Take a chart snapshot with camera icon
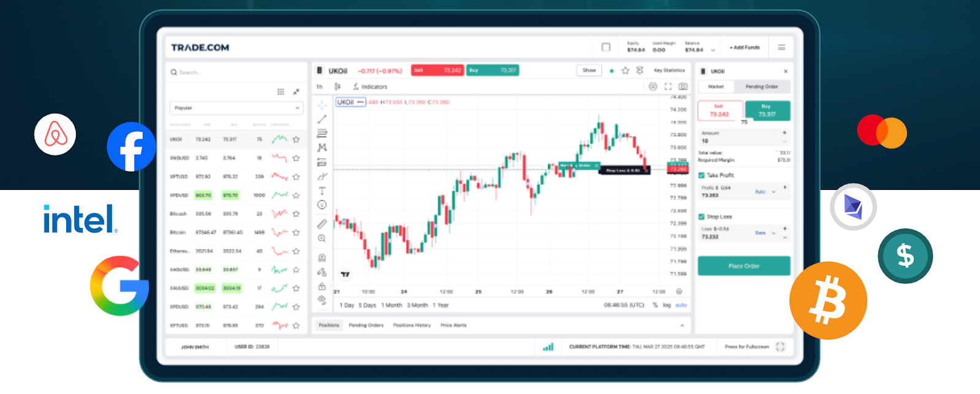The width and height of the screenshot is (980, 394). [683, 87]
